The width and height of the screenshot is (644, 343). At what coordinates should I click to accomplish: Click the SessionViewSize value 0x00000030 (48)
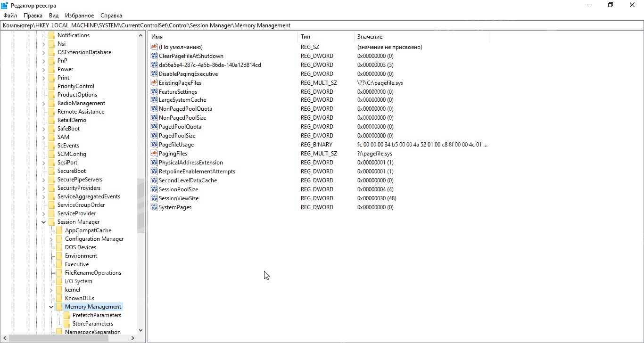coord(377,198)
